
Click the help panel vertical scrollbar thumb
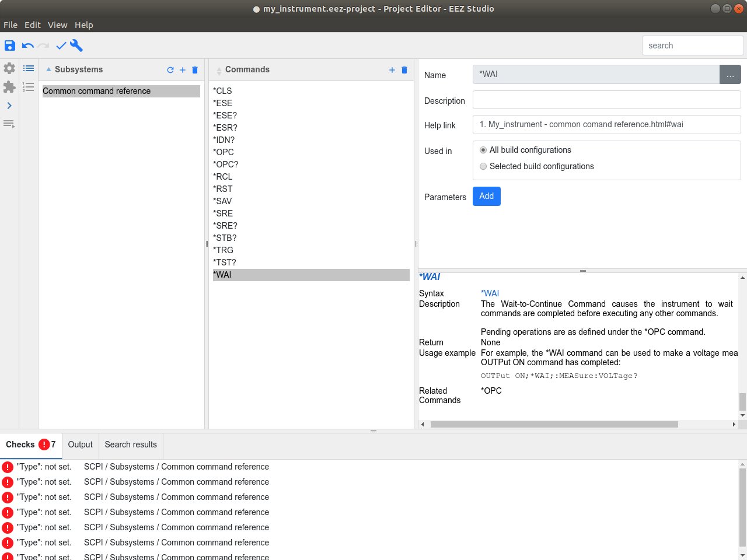tap(742, 402)
